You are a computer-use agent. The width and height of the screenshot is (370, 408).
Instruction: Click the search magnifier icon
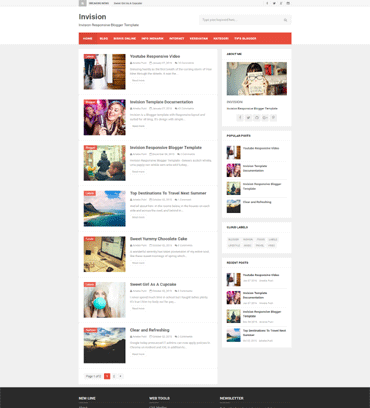(x=285, y=20)
